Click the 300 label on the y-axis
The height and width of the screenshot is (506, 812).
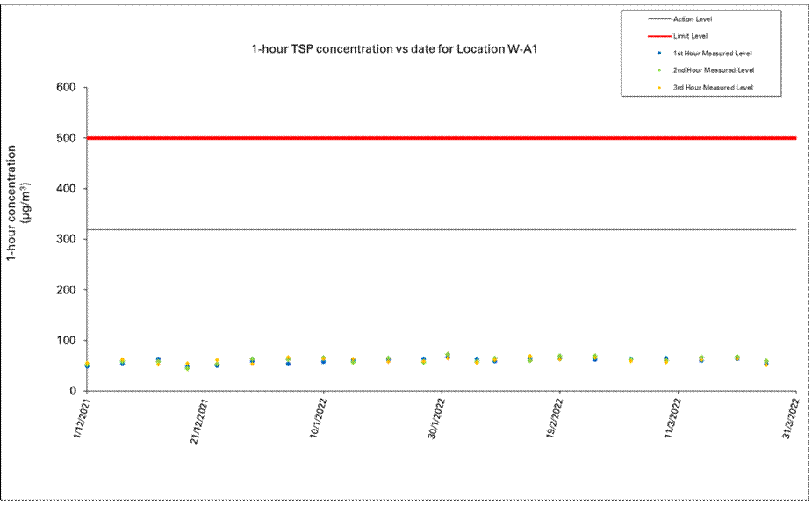(67, 239)
